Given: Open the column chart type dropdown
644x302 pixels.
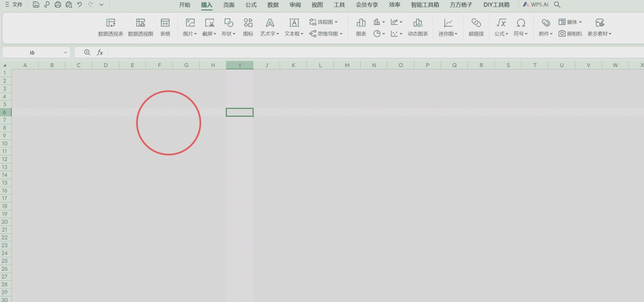Looking at the screenshot, I should (x=379, y=22).
